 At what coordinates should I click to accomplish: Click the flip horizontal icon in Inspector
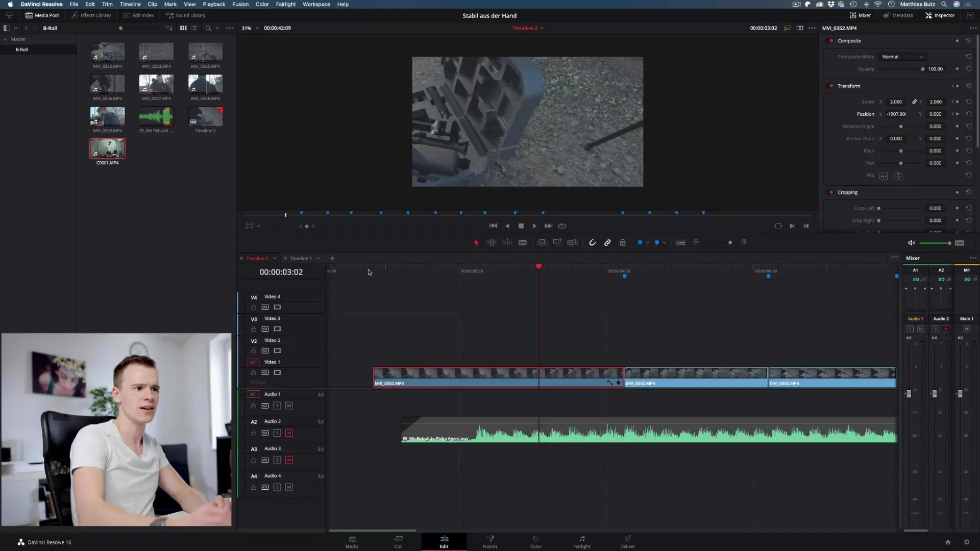point(884,176)
